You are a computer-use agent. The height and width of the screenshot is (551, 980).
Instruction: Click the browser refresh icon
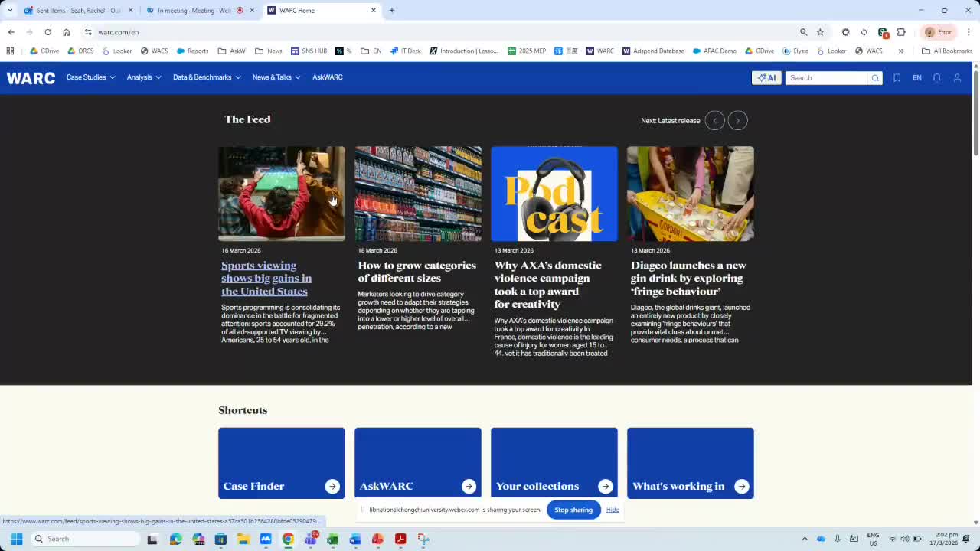pos(47,32)
